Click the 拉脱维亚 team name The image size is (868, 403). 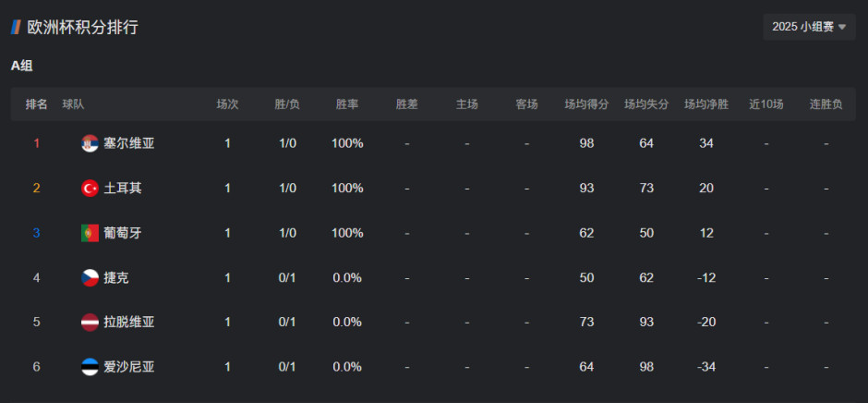pyautogui.click(x=128, y=323)
